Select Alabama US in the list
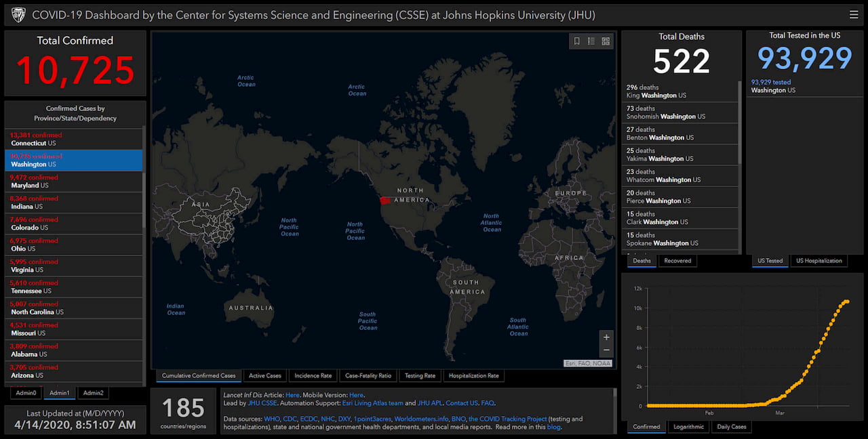 click(x=74, y=350)
